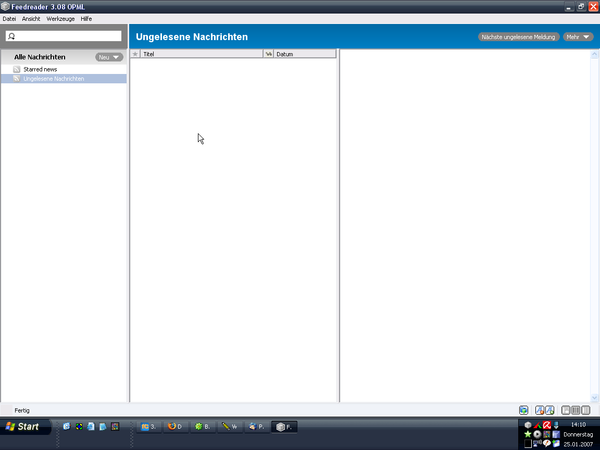Switch to the middle layout view button
This screenshot has height=450, width=600.
[x=575, y=410]
